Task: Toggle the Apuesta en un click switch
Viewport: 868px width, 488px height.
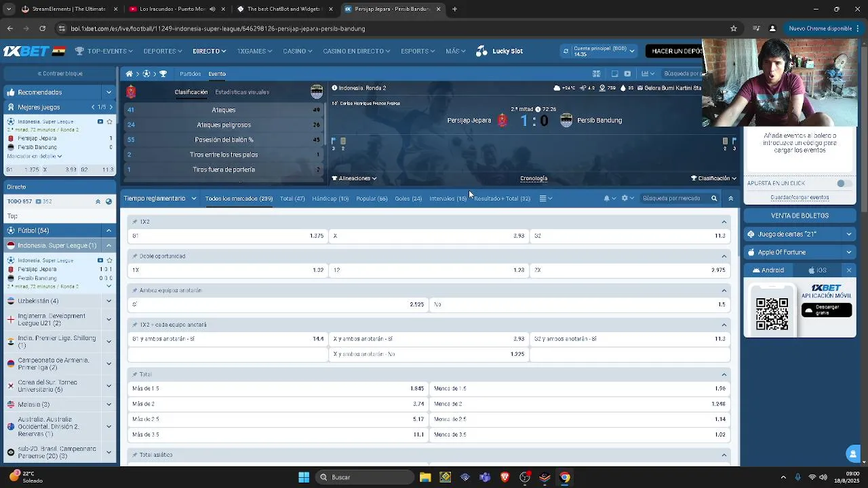Action: coord(844,184)
